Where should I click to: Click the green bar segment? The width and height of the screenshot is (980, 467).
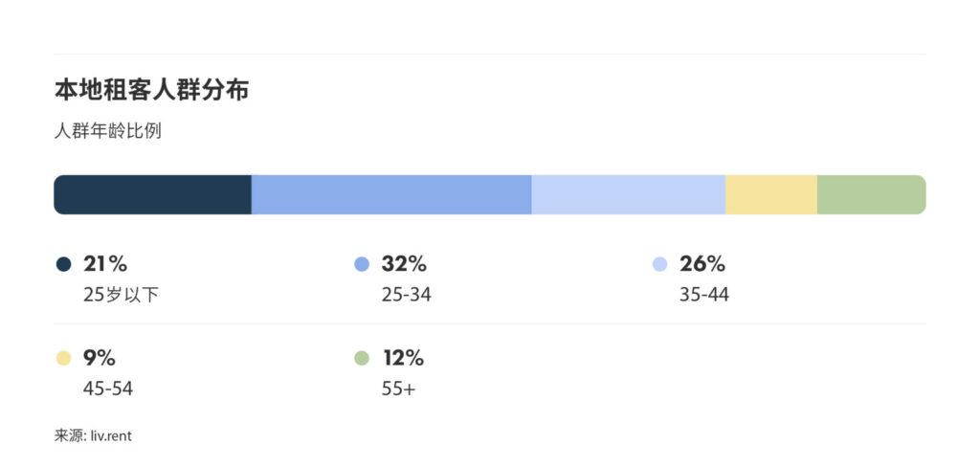(871, 194)
